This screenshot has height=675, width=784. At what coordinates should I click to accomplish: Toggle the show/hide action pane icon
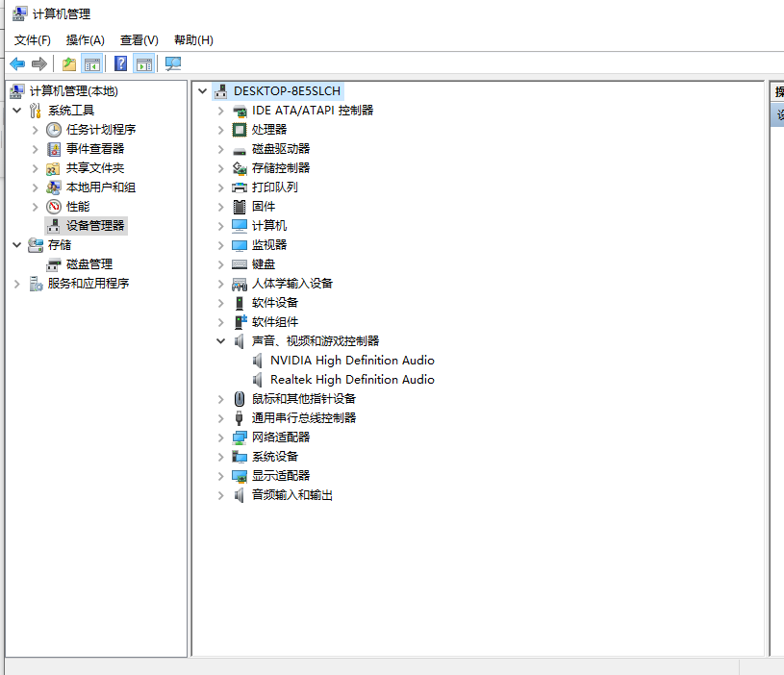(x=144, y=64)
